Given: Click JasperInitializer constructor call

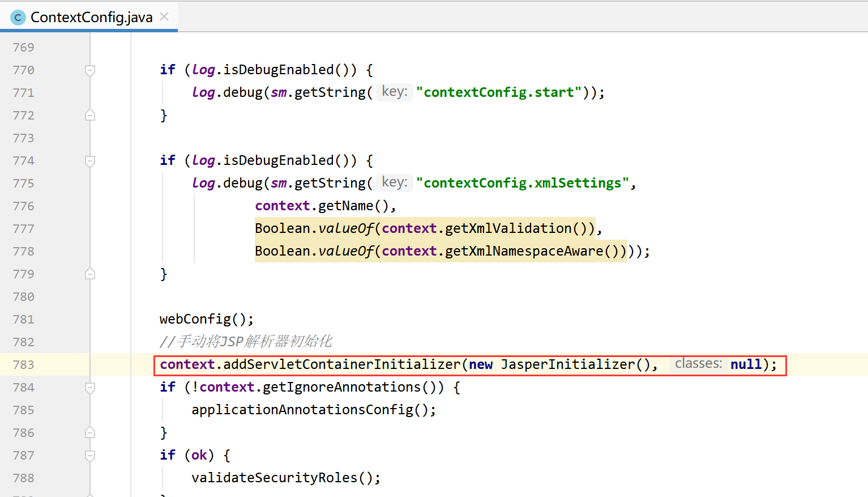Looking at the screenshot, I should pos(576,364).
